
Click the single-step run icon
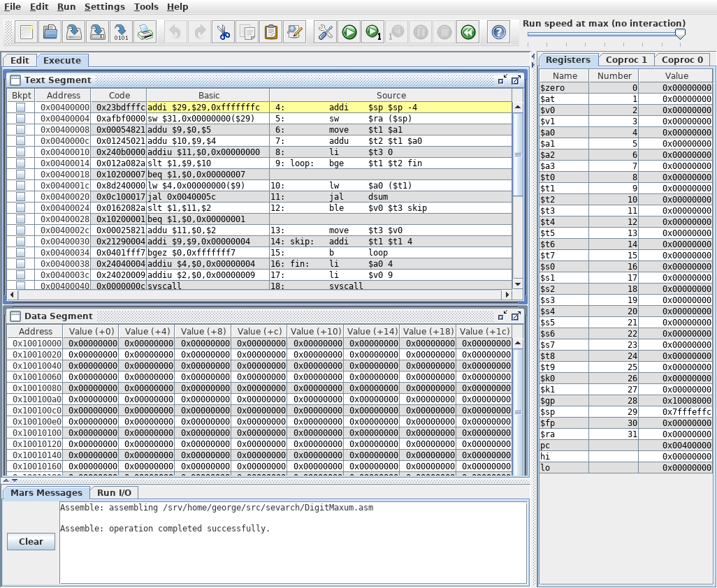point(372,32)
